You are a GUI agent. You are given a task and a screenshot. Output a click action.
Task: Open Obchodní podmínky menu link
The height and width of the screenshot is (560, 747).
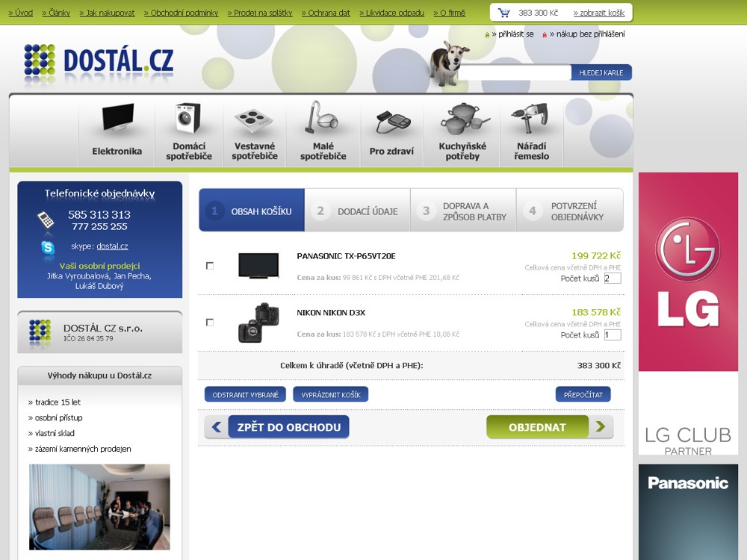(x=181, y=13)
